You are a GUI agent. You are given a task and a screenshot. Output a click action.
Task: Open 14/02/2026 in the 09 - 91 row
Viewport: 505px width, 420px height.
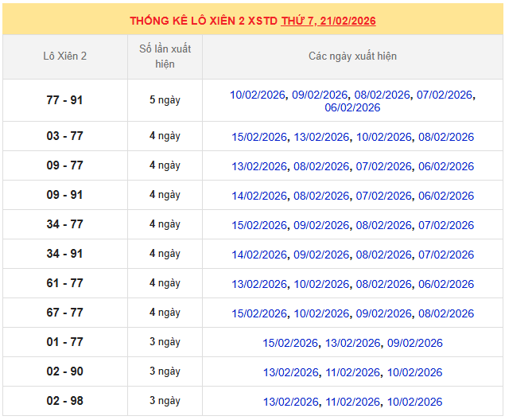point(259,196)
